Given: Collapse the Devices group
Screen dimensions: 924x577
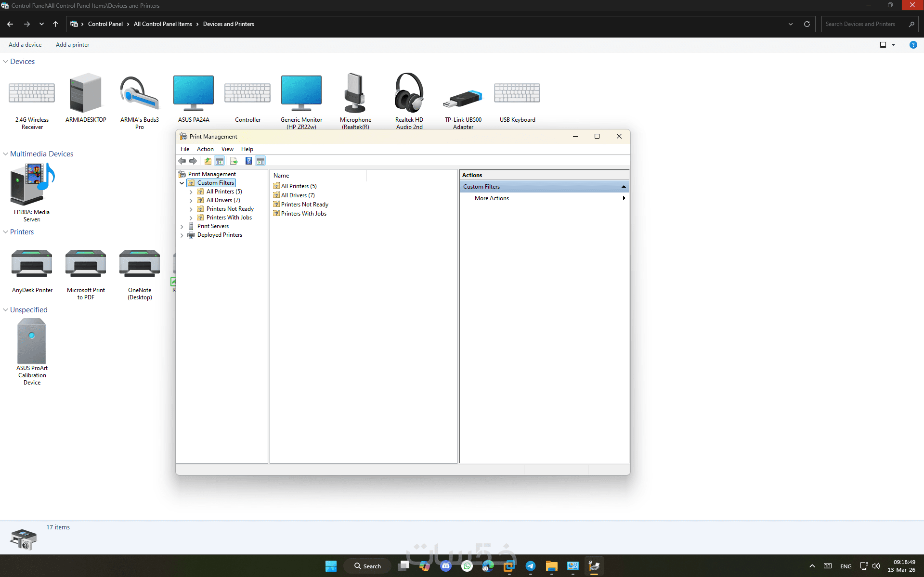Looking at the screenshot, I should click(x=6, y=62).
